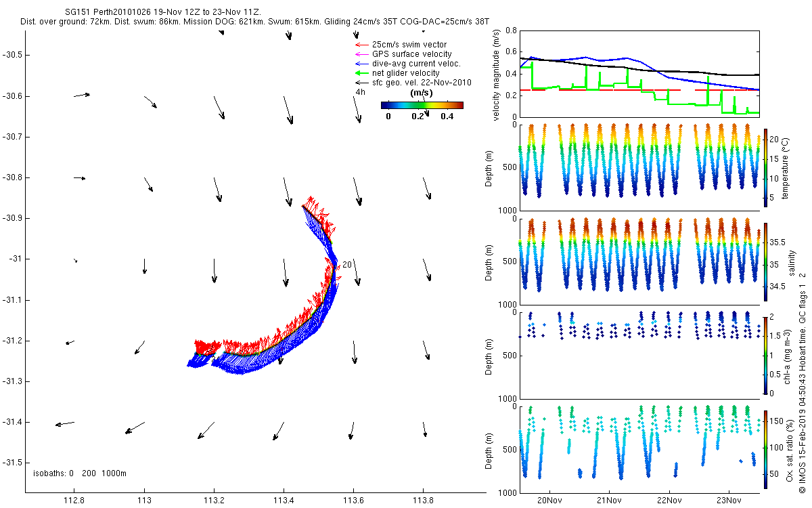Click the '1.5' chl-a colorbar tick
The width and height of the screenshot is (812, 508).
coord(775,335)
